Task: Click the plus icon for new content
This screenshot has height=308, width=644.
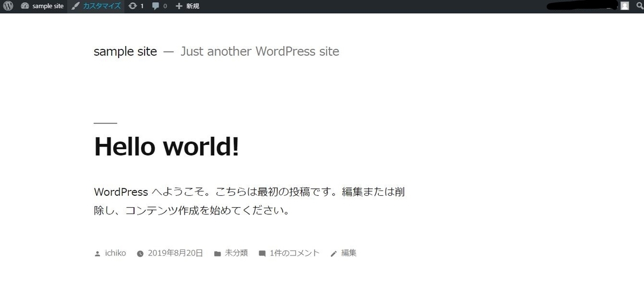Action: pyautogui.click(x=179, y=6)
